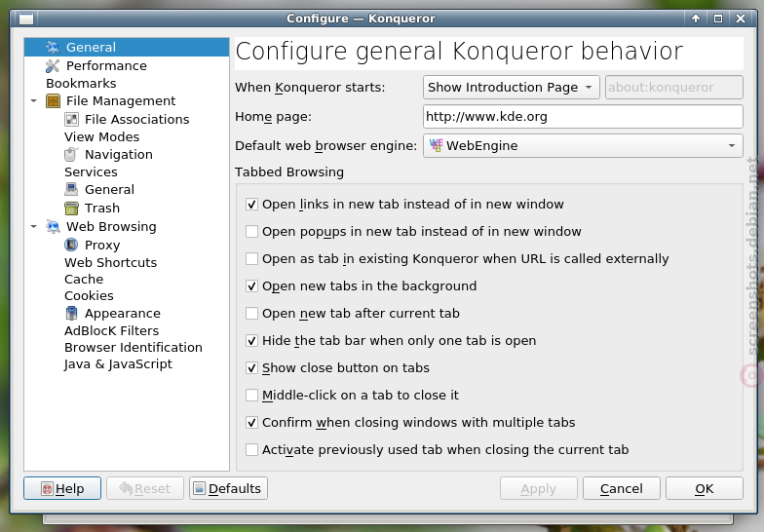Click the Cancel button
Screen dimensions: 764x532
(x=622, y=488)
